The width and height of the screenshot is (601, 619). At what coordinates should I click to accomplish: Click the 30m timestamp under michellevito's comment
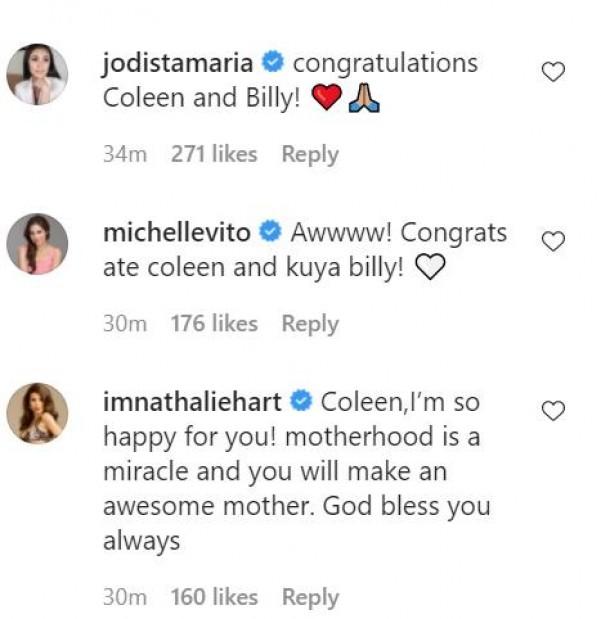(125, 324)
